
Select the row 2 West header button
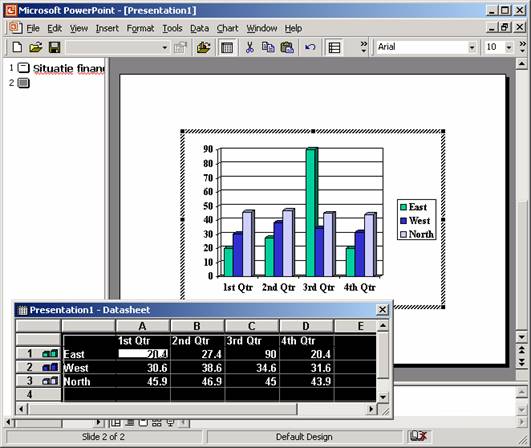[38, 367]
